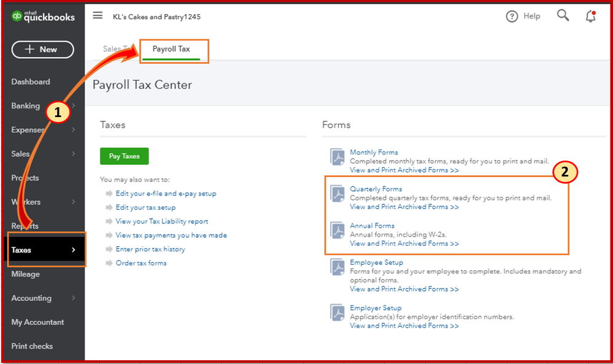Expand the Accounting sidebar chevron
Screen dimensions: 613x364
point(74,298)
